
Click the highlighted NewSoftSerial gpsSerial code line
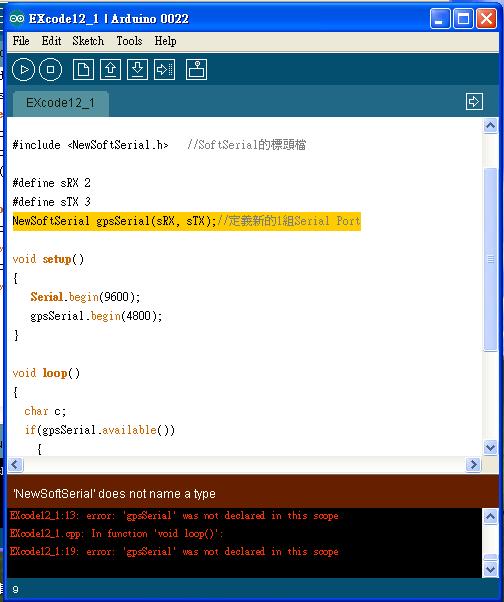[x=187, y=221]
